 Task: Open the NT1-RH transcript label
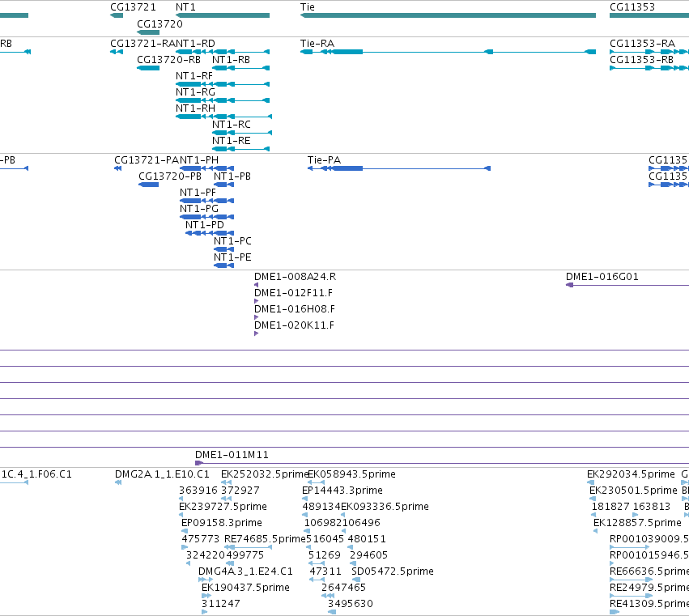coord(195,108)
